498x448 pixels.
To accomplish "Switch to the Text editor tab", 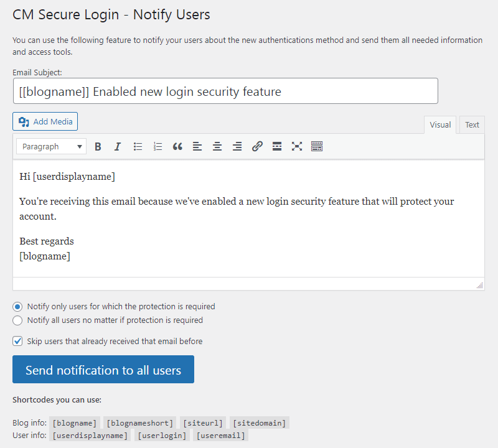I will 472,125.
